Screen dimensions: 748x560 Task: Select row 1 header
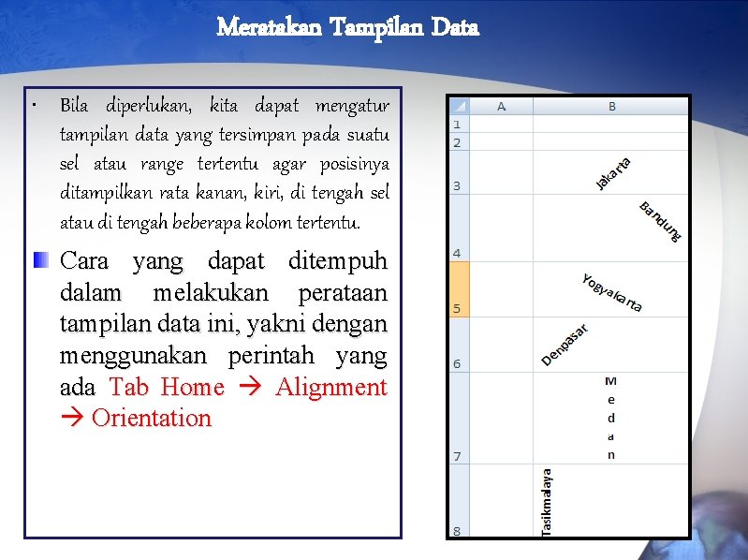[460, 124]
